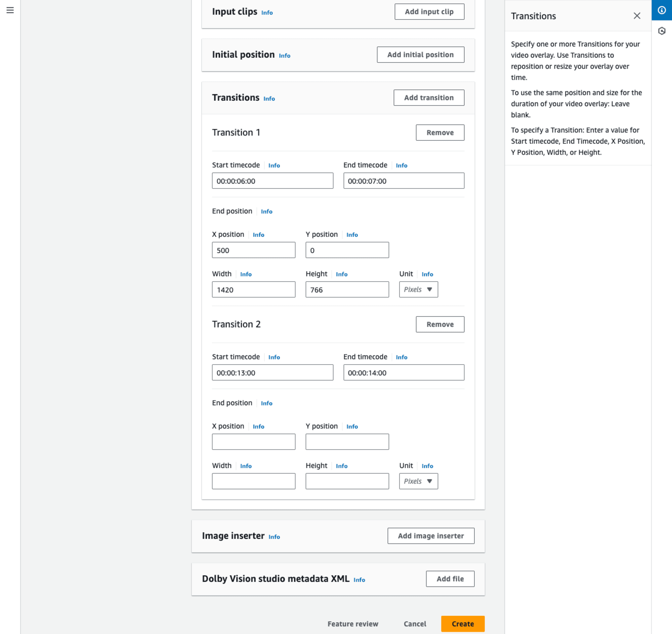Open Info link for Transition 2 Unit
The width and height of the screenshot is (672, 634).
coord(427,466)
